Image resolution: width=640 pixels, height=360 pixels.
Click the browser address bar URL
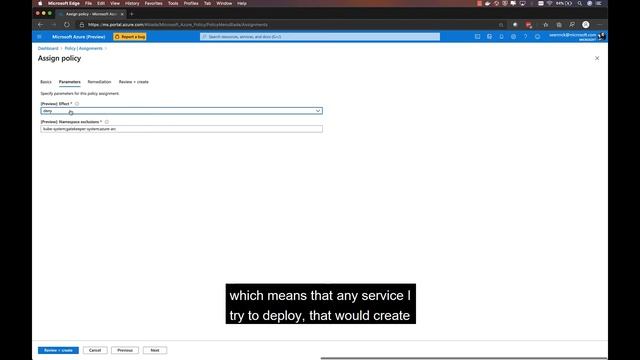(178, 24)
